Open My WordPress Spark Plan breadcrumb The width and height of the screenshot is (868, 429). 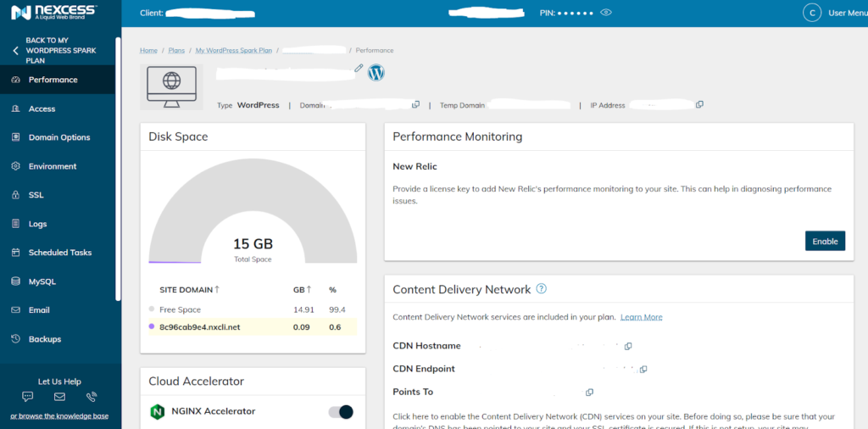[x=234, y=50]
